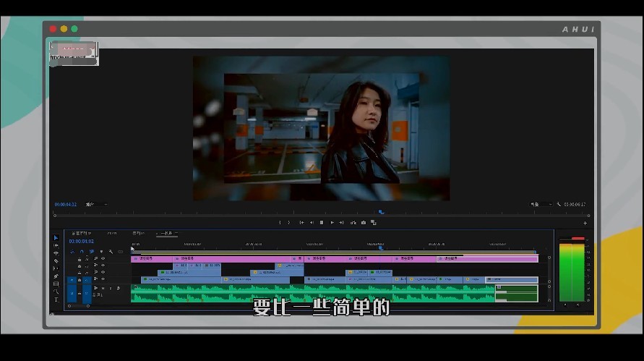Toggle the highlighted video track target button
This screenshot has height=361, width=644.
(87, 280)
